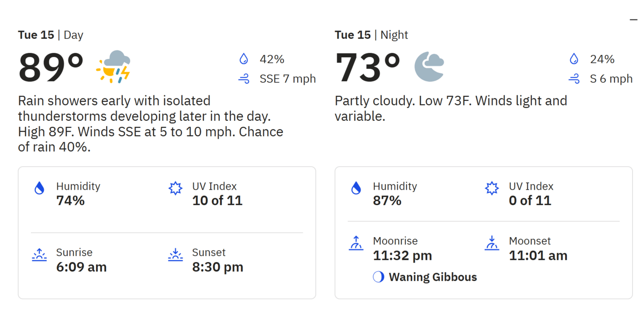Click the daytime Humidity droplet icon
Screen dimensions: 644x310
39,188
